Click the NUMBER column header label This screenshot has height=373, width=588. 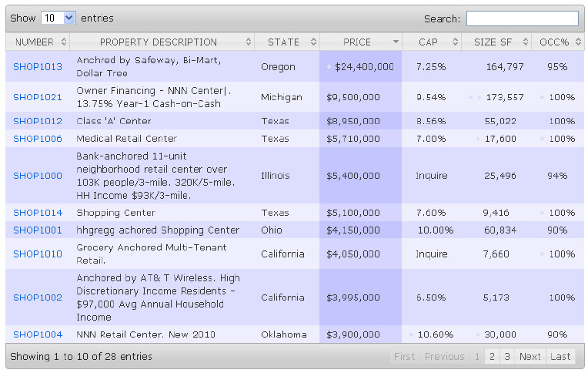coord(35,42)
